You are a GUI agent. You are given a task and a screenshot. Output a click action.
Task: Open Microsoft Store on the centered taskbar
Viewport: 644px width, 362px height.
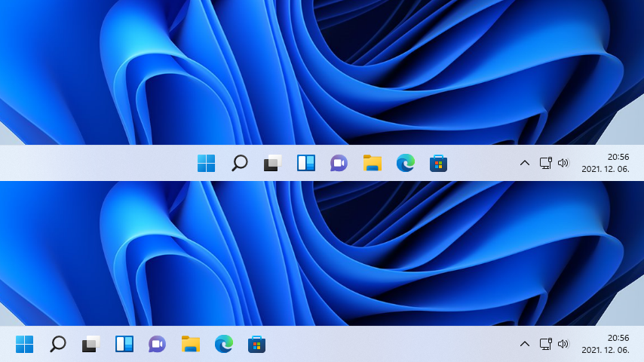(x=438, y=163)
